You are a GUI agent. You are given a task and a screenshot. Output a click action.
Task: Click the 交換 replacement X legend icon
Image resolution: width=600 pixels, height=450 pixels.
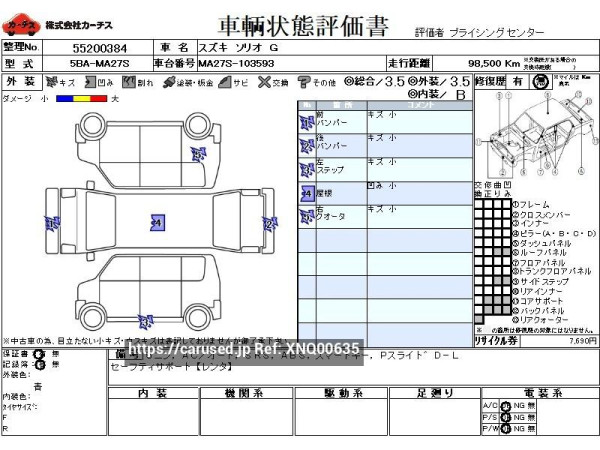point(263,82)
